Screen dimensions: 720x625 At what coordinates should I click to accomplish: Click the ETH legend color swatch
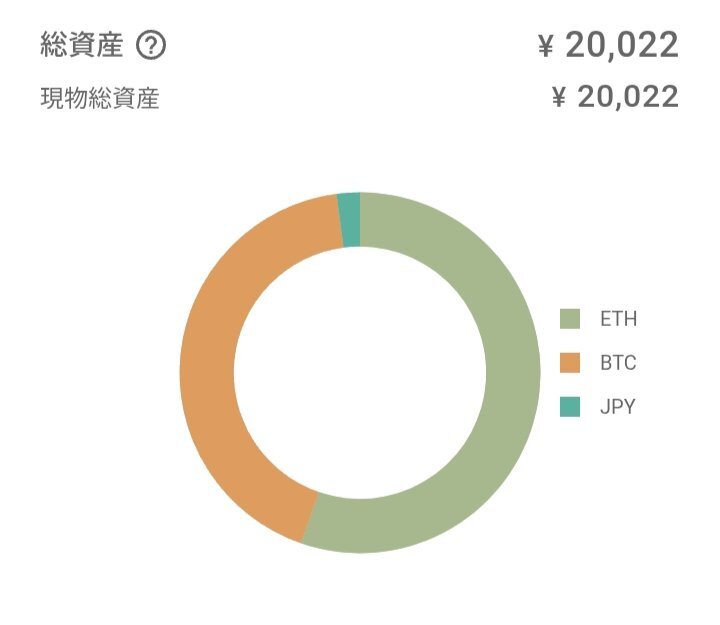(570, 320)
